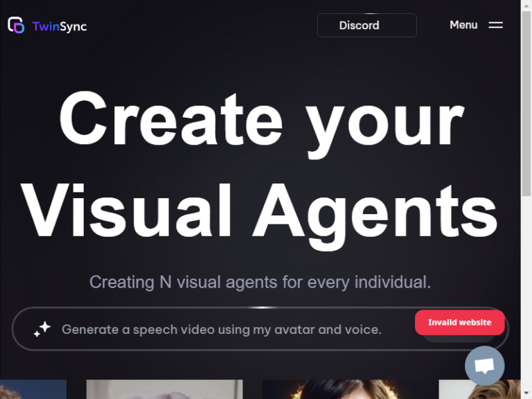Open the Discord button
This screenshot has width=532, height=399.
pos(366,25)
